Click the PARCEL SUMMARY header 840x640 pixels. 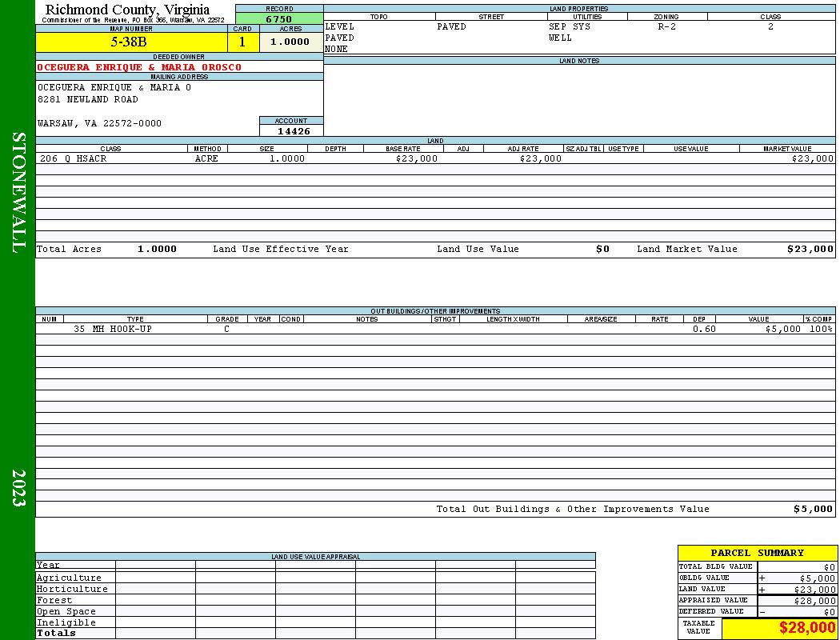(757, 553)
